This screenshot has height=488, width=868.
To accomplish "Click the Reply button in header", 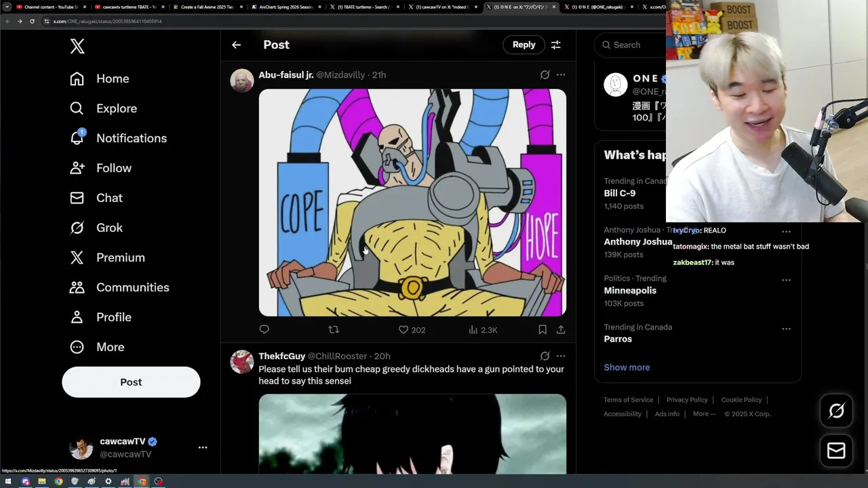I will click(x=524, y=45).
